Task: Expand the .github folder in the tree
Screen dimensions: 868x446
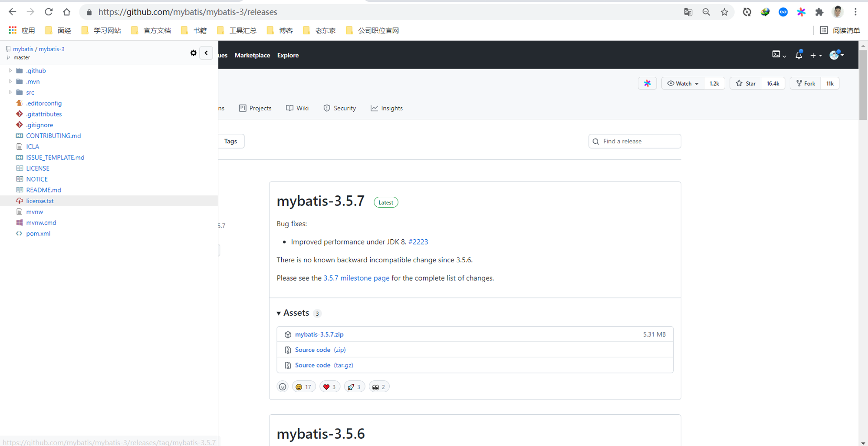Action: (10, 70)
